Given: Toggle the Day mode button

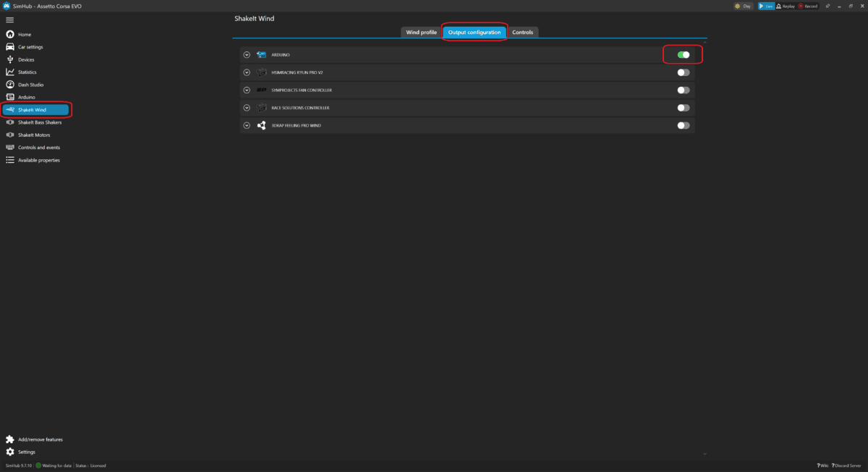Looking at the screenshot, I should 743,6.
